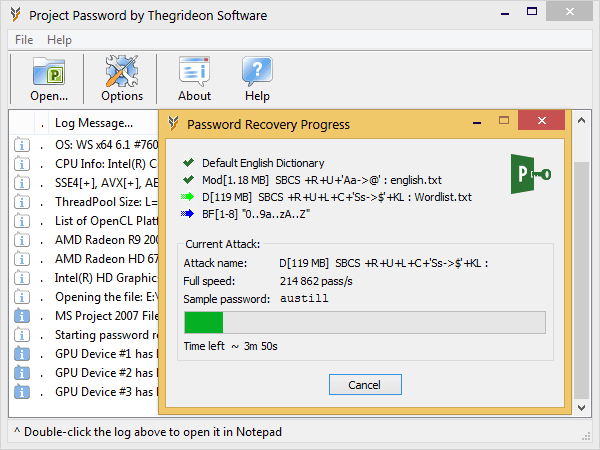Cancel the password recovery
The width and height of the screenshot is (600, 450).
click(x=365, y=385)
